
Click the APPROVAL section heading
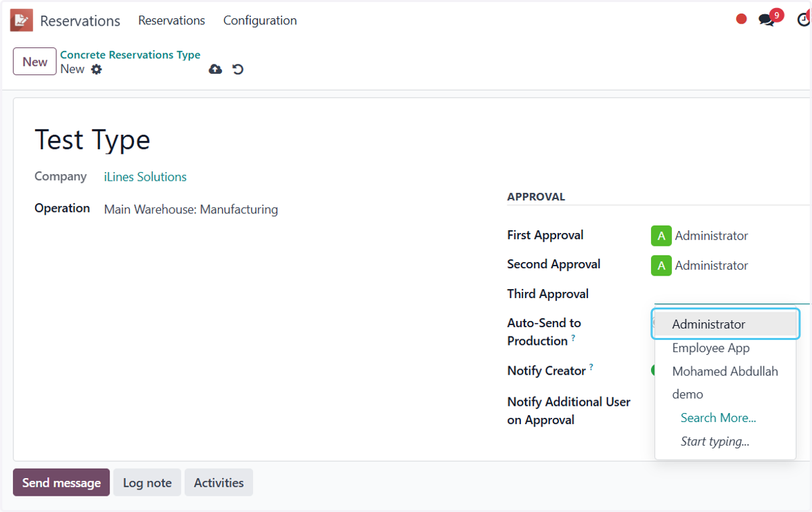[536, 197]
